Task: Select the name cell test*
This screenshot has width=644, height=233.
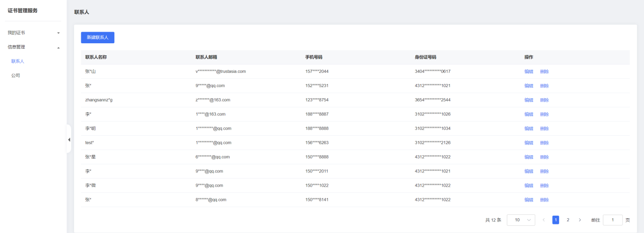Action: 89,142
